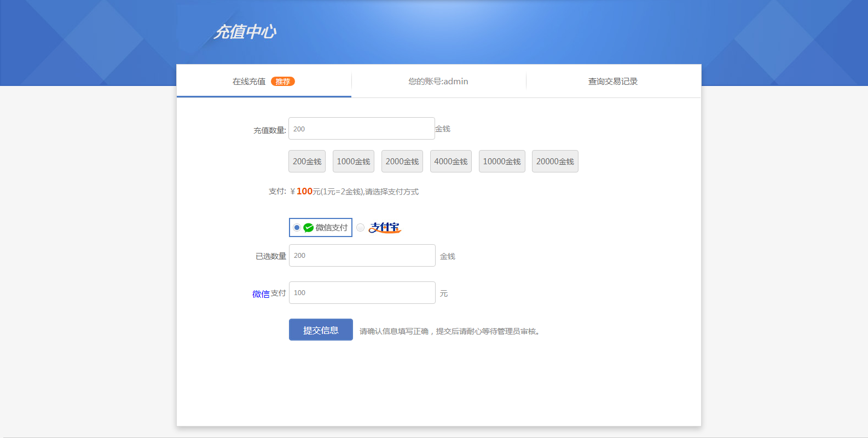The image size is (868, 438).
Task: Select the Alipay radio button
Action: point(360,228)
